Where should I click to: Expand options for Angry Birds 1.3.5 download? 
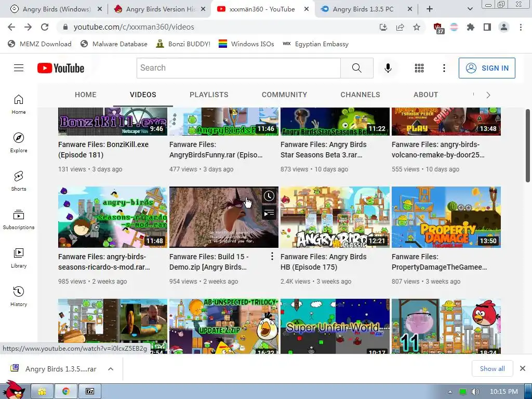pos(111,369)
